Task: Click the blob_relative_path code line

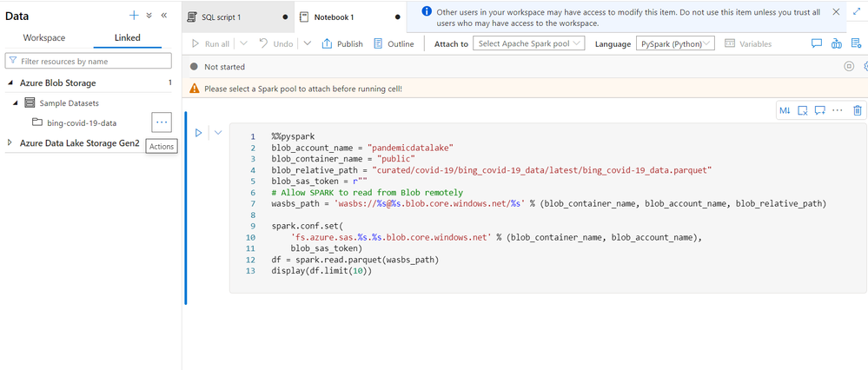Action: [x=491, y=170]
